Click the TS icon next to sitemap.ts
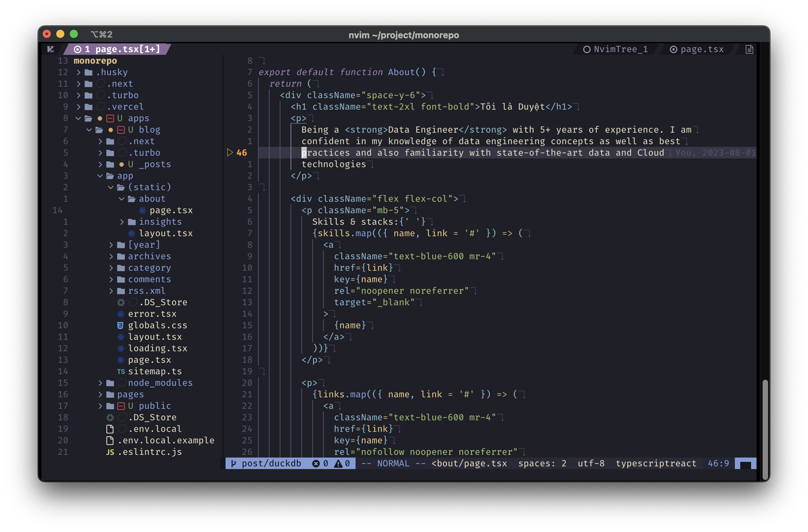This screenshot has height=532, width=808. (x=121, y=372)
